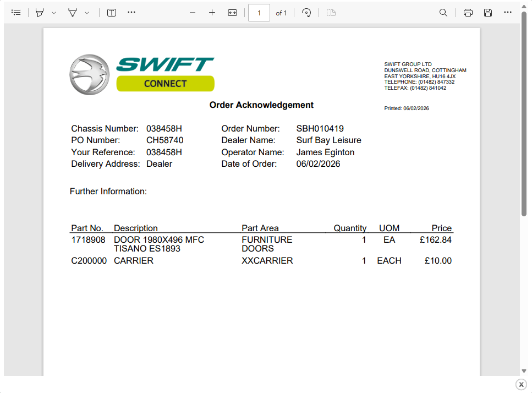Select the erase tool

point(72,13)
